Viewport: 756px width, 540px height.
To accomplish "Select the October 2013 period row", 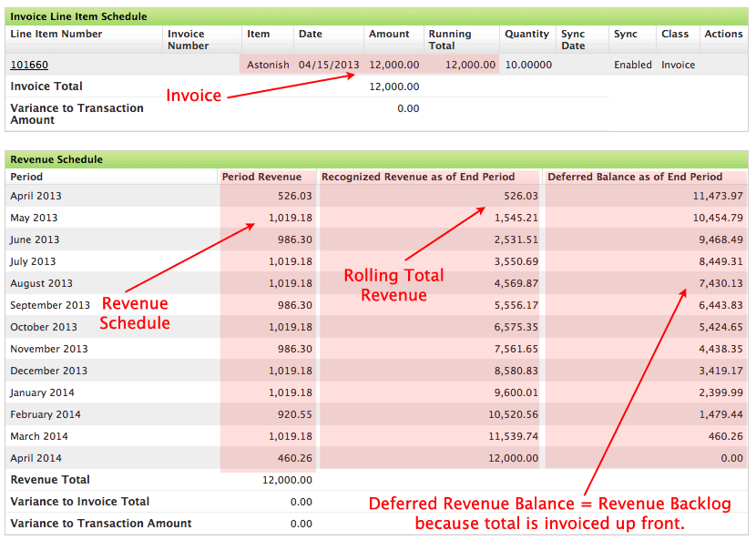I will pos(376,327).
